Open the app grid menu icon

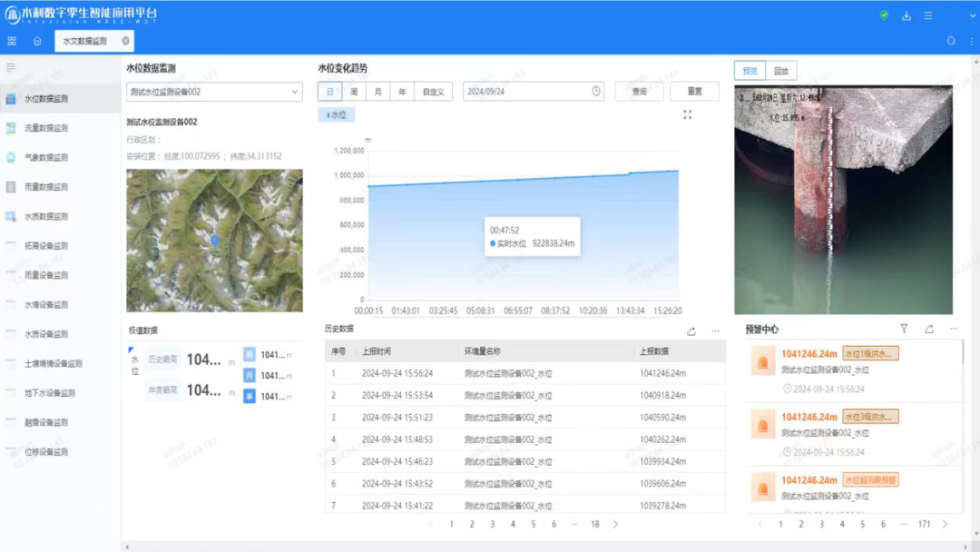coord(12,41)
